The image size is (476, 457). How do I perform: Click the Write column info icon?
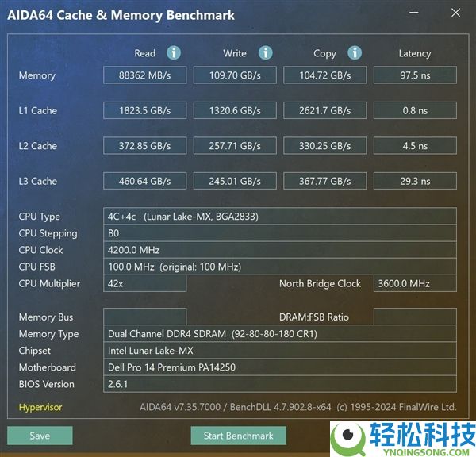coord(265,53)
